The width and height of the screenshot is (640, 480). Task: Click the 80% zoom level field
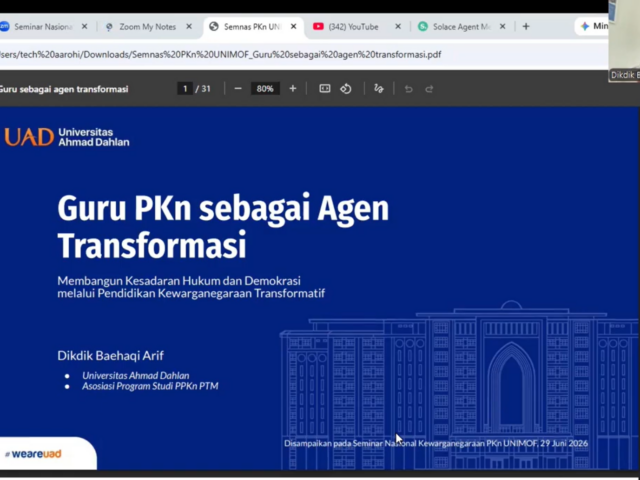(265, 89)
